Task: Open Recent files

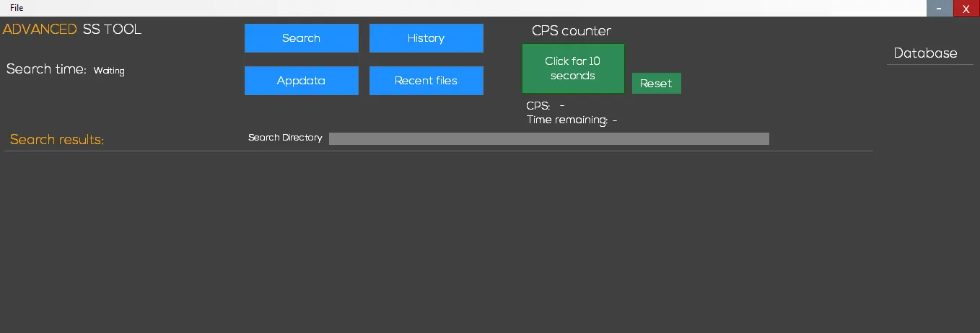Action: coord(426,81)
